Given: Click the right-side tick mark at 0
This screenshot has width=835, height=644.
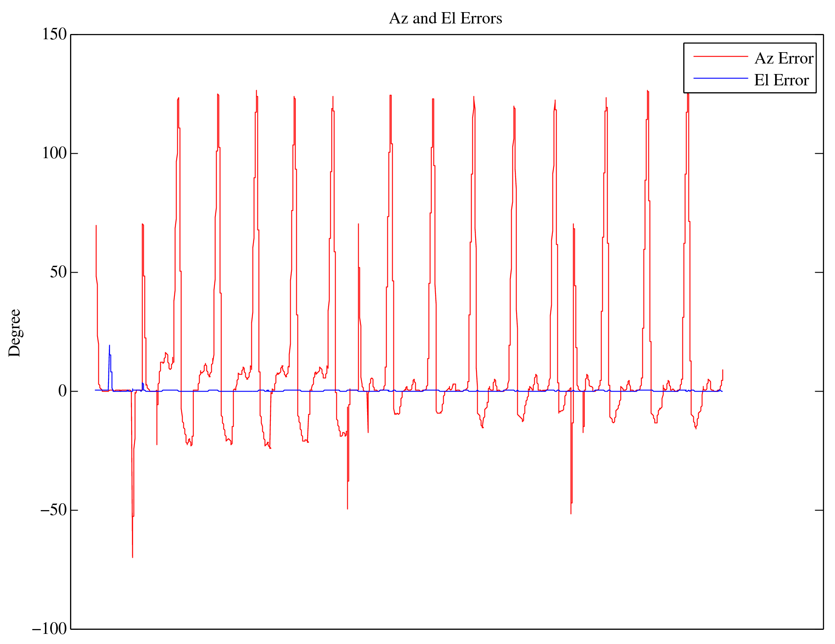Looking at the screenshot, I should click(x=819, y=391).
